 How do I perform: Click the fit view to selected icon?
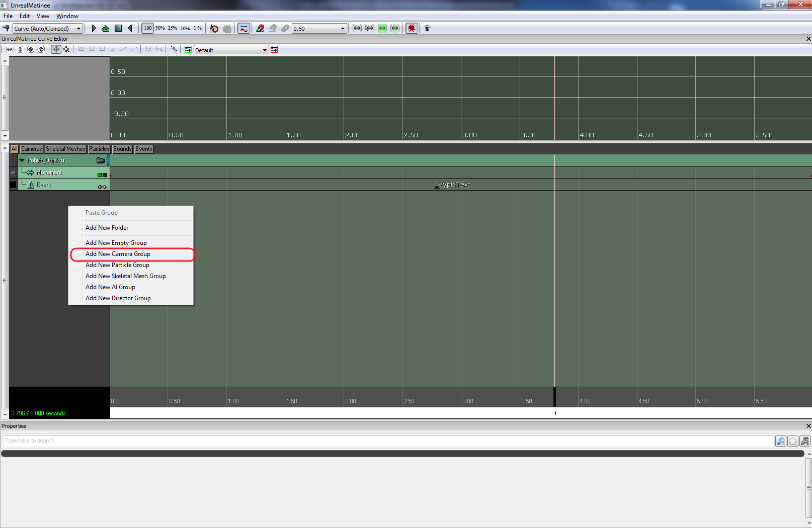370,28
